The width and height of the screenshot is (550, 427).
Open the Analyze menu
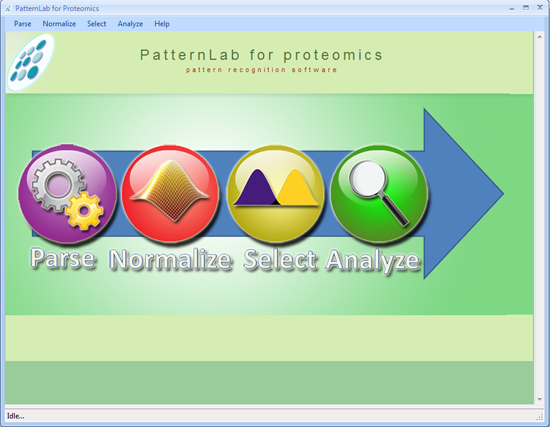[x=130, y=24]
